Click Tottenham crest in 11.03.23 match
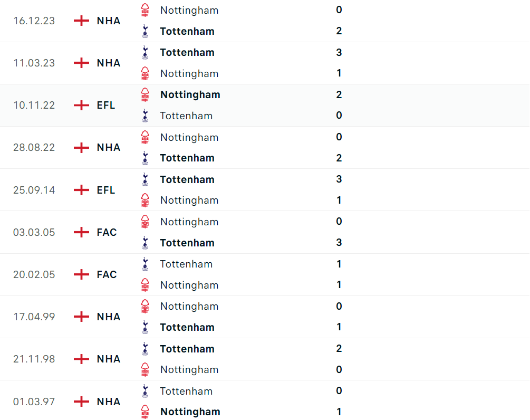Screen dimensions: 530x420 145,52
